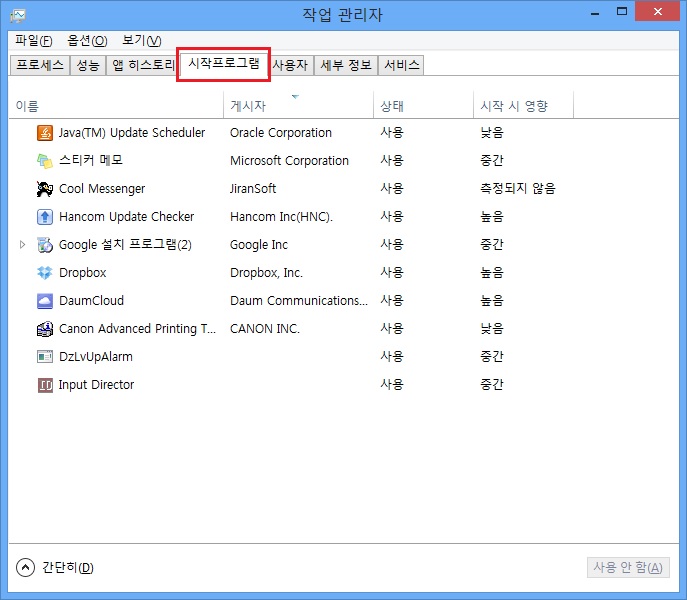The image size is (687, 600).
Task: Sort by the 이름 column header
Action: 116,105
